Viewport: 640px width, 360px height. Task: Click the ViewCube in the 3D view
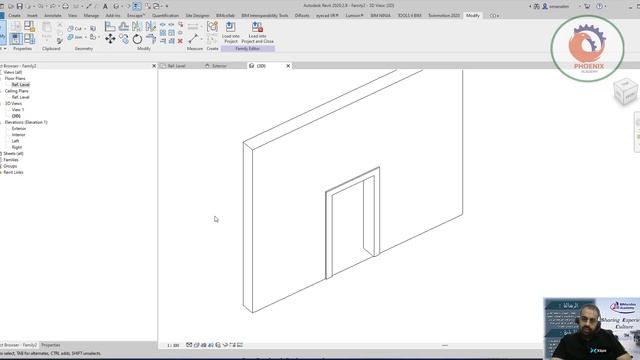(x=625, y=91)
